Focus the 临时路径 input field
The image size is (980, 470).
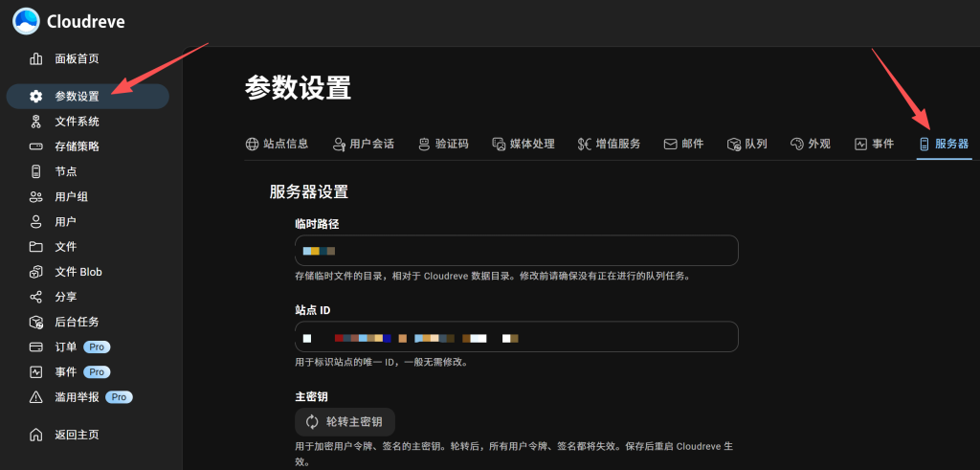tap(517, 251)
